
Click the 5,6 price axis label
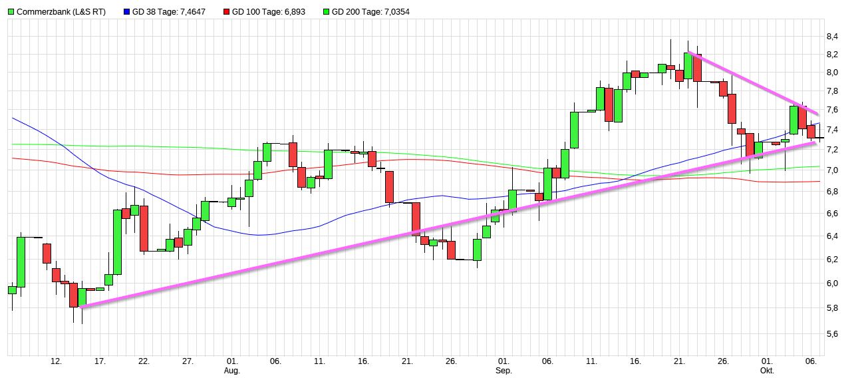(x=832, y=334)
